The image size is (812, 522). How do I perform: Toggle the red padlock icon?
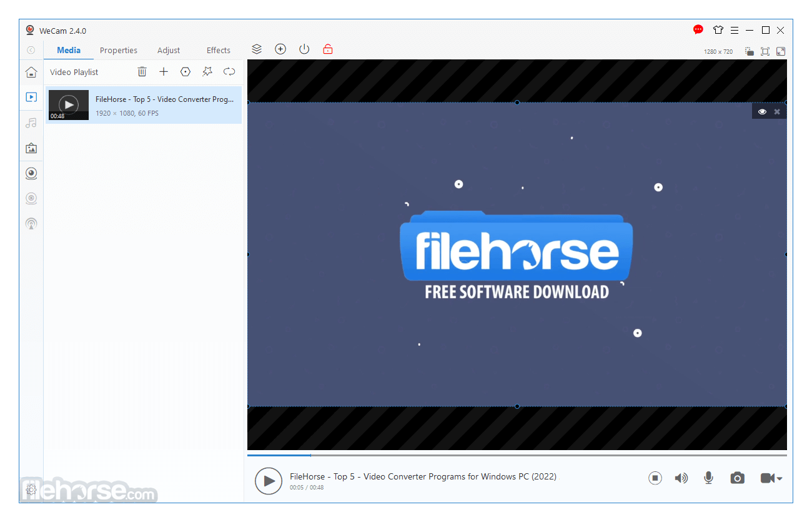click(328, 49)
